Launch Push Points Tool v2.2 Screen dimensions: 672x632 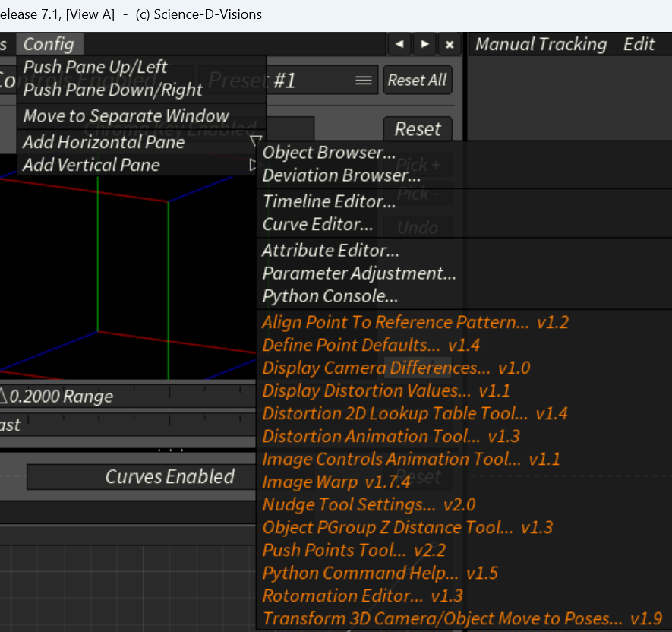(465, 550)
